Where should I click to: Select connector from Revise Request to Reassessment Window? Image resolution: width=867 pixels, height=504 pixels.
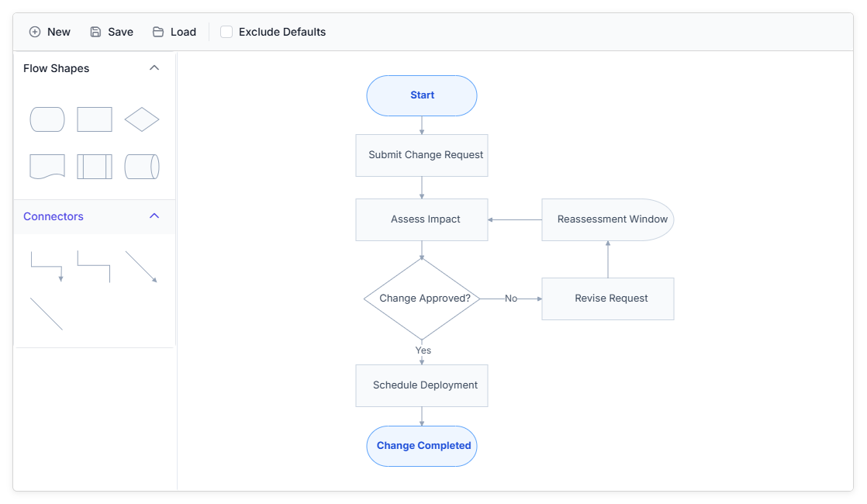point(608,260)
